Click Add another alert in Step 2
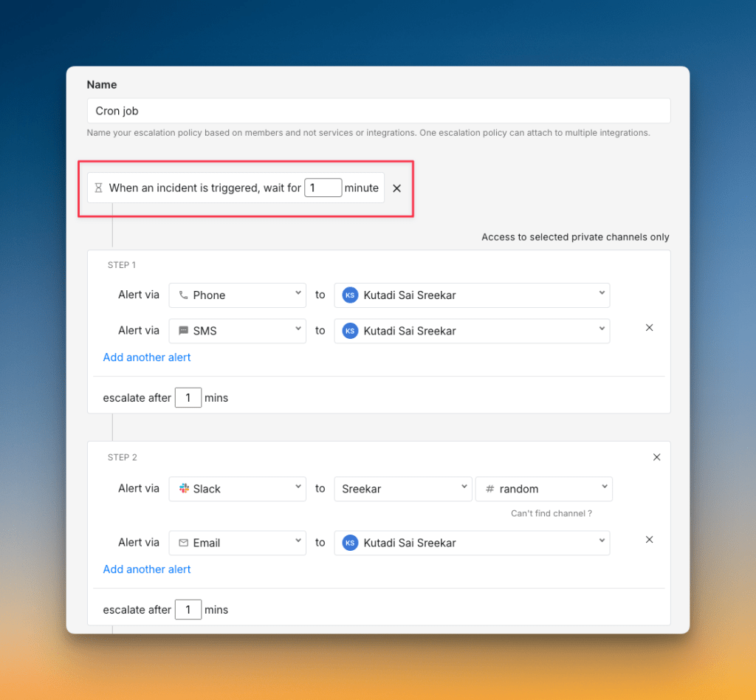The image size is (756, 700). pos(147,569)
